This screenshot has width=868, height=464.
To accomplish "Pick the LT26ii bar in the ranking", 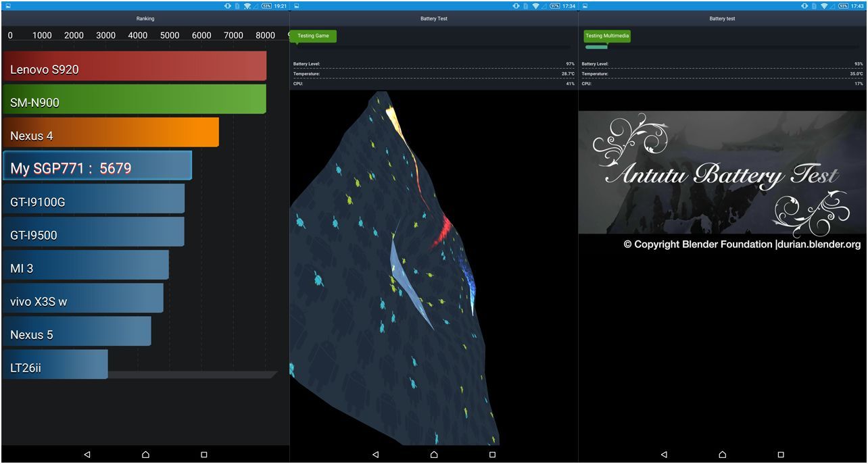I will [x=55, y=365].
